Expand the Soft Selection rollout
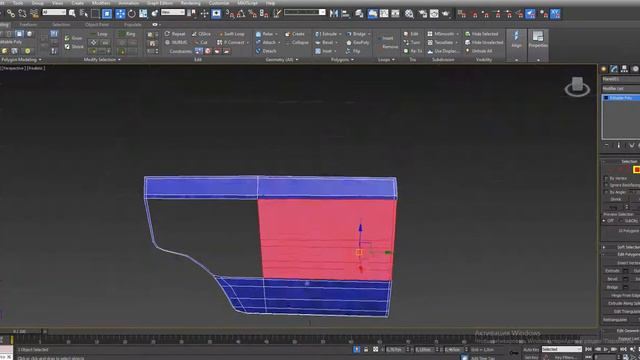 point(622,247)
